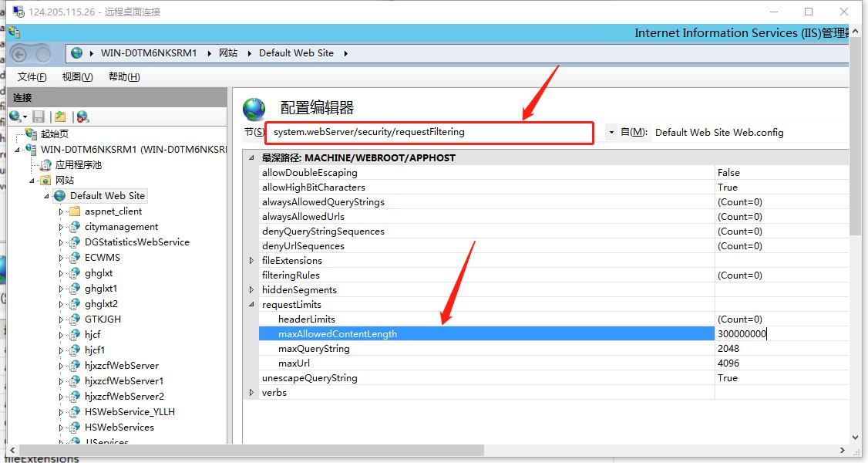Collapse the Default Web Site tree node
Image resolution: width=868 pixels, height=463 pixels.
tap(46, 196)
